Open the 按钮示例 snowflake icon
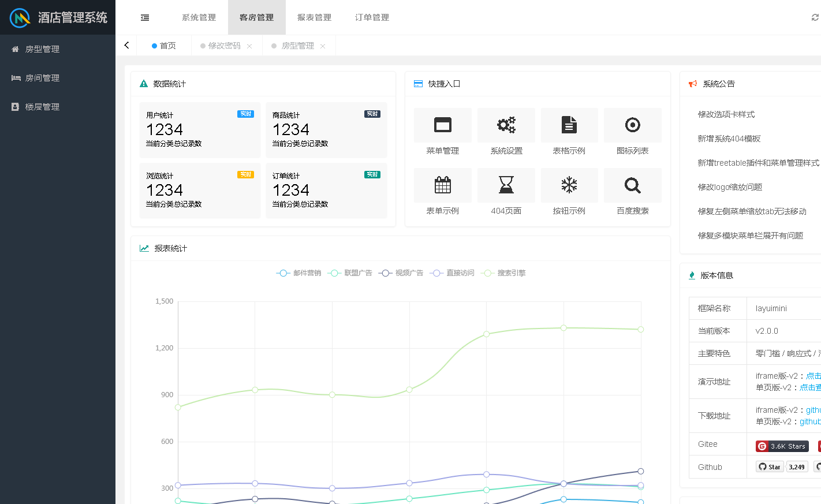 [x=569, y=185]
